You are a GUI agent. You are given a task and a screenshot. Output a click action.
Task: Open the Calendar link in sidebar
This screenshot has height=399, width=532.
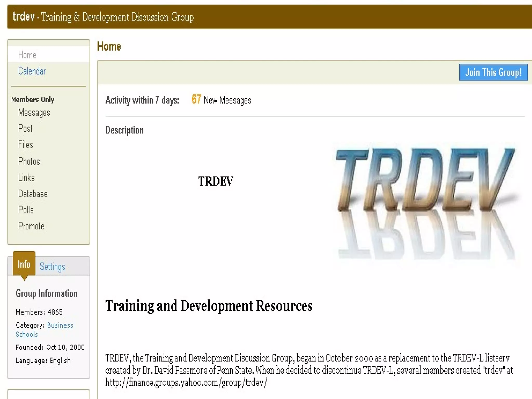[32, 71]
